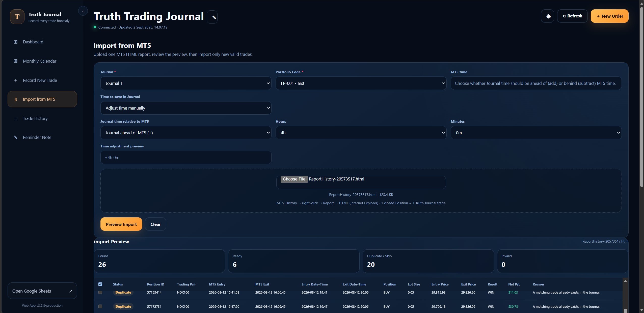Click the New Order button

610,16
